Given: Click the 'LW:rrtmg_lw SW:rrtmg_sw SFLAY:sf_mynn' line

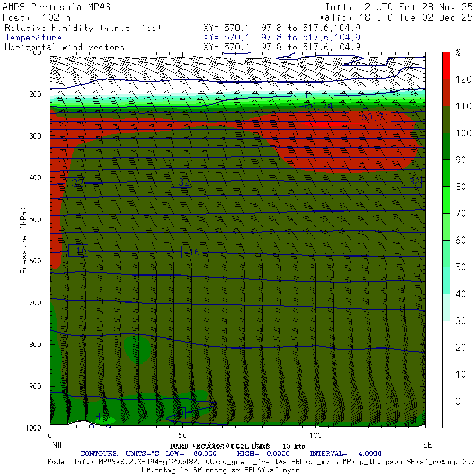Looking at the screenshot, I should point(221,470).
